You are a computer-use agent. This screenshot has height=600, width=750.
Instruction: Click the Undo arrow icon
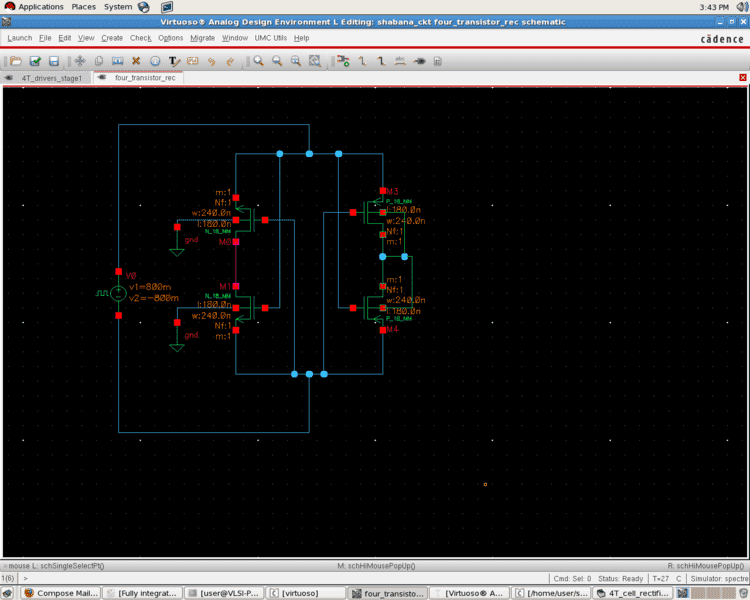(x=212, y=61)
